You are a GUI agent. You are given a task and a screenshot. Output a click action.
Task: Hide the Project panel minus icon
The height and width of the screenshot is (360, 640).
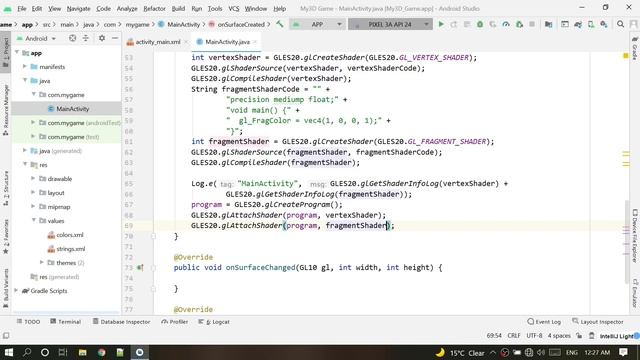coord(115,38)
